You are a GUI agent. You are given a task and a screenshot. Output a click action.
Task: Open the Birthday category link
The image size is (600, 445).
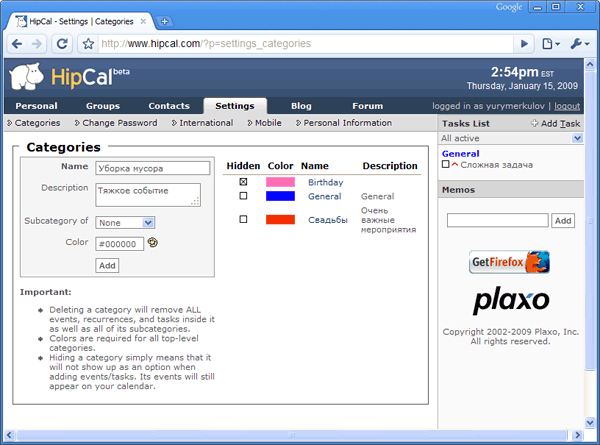(326, 182)
